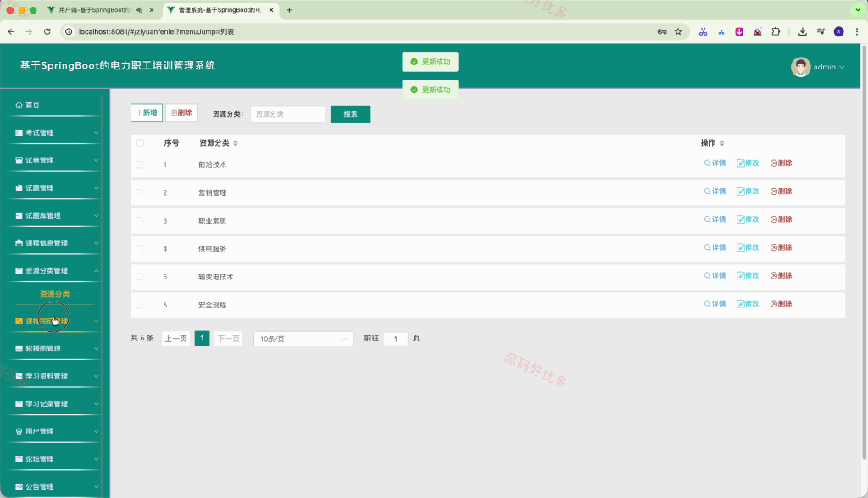The width and height of the screenshot is (868, 498).
Task: Sort by the 操作 column arrows
Action: click(722, 143)
